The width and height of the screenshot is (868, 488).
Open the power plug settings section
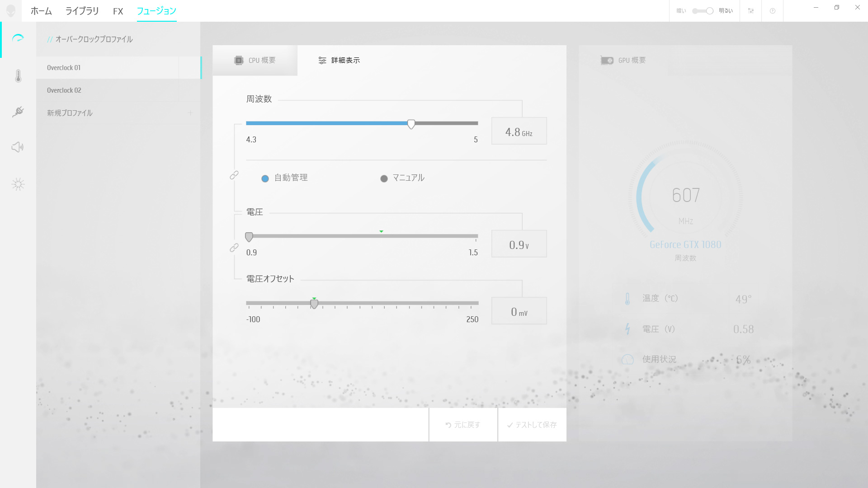click(x=18, y=112)
